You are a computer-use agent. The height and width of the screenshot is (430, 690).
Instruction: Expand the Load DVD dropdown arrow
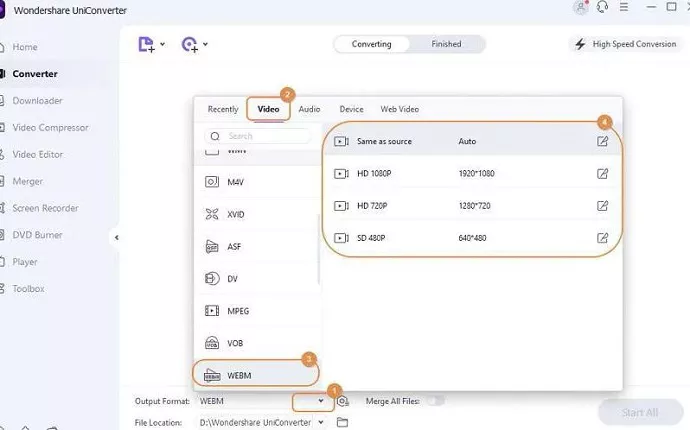[x=205, y=44]
